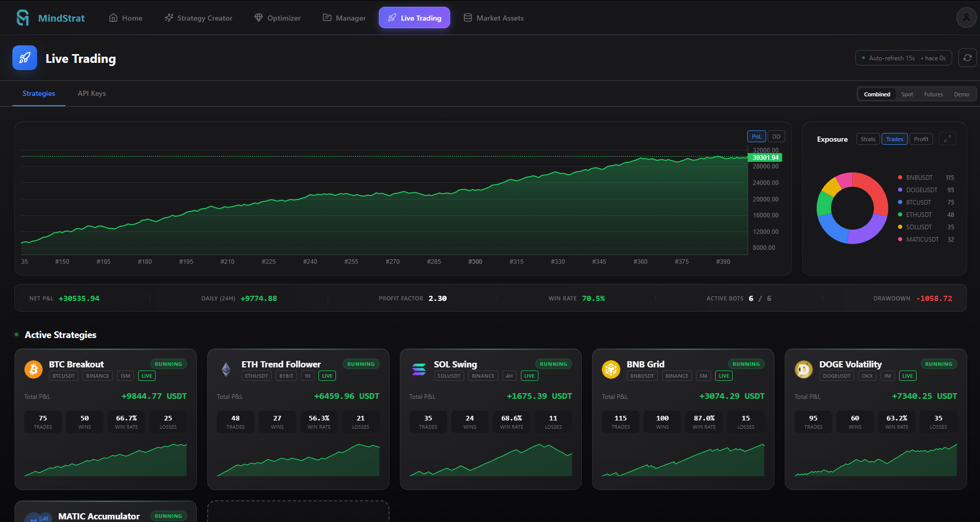Switch to Futures mode
Viewport: 980px width, 522px height.
(934, 94)
